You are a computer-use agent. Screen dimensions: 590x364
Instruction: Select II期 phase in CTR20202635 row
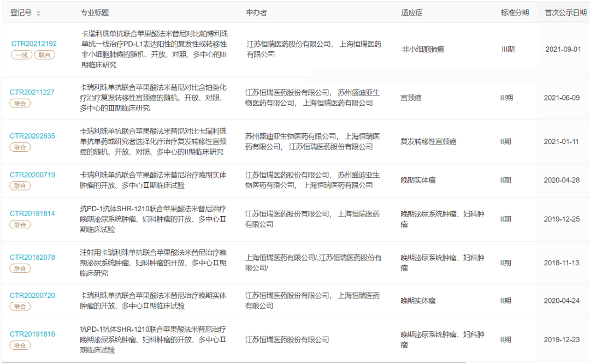(x=505, y=141)
